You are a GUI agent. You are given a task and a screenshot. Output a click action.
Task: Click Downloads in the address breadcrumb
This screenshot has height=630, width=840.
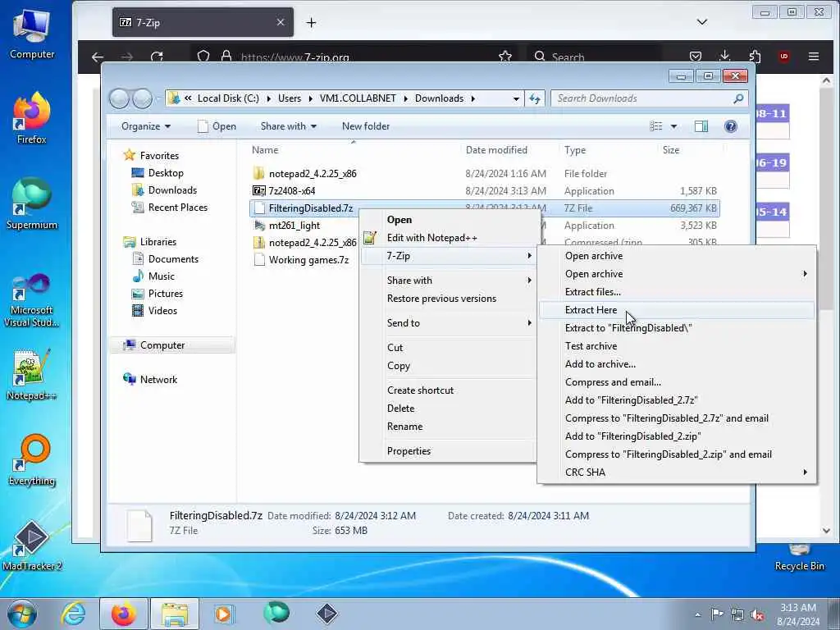(440, 98)
